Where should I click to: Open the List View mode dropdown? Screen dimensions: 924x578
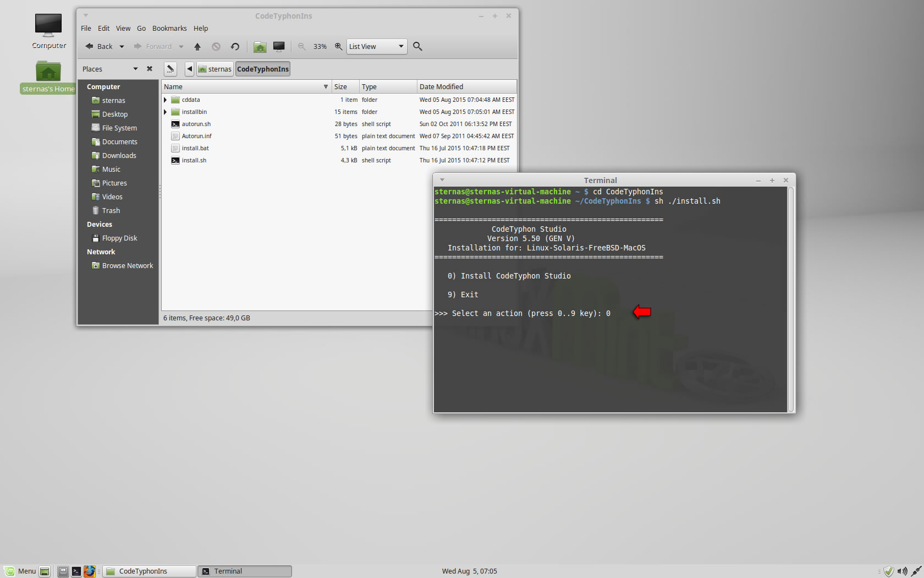(x=377, y=46)
